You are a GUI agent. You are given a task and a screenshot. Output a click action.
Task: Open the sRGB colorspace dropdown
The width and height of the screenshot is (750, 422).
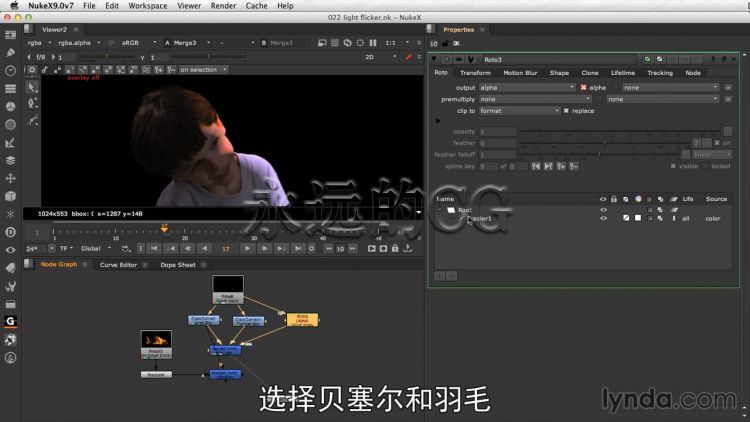pos(139,43)
